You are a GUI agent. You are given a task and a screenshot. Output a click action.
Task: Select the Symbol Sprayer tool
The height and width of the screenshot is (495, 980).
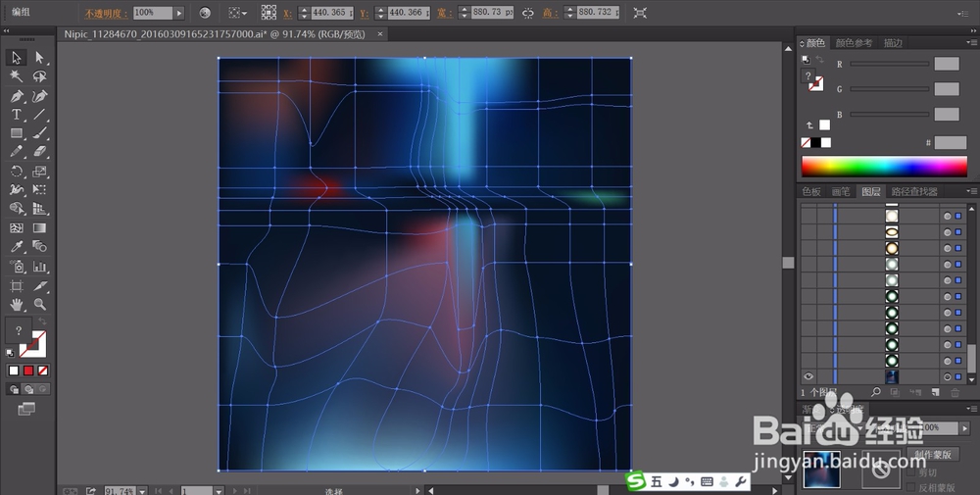coord(17,267)
